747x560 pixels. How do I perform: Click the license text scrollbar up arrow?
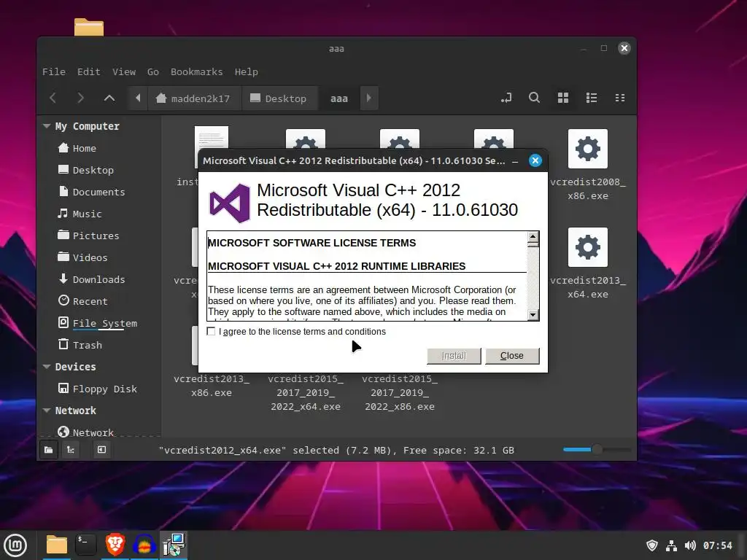coord(533,237)
